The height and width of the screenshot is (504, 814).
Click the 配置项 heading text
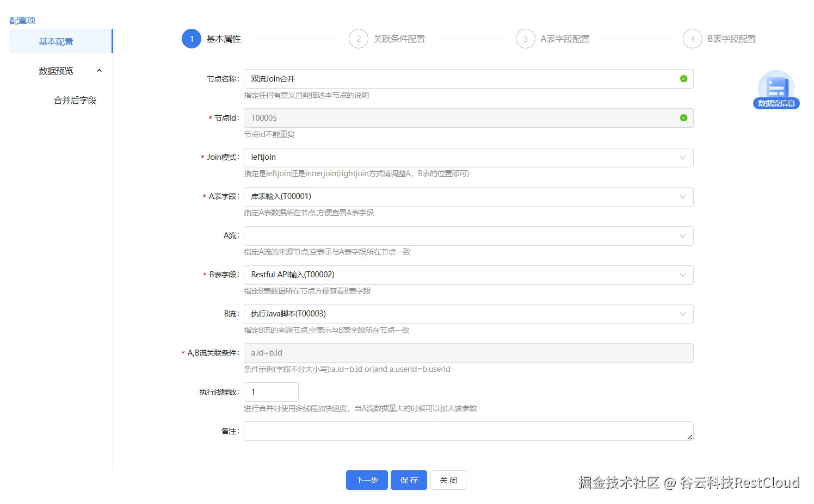22,20
